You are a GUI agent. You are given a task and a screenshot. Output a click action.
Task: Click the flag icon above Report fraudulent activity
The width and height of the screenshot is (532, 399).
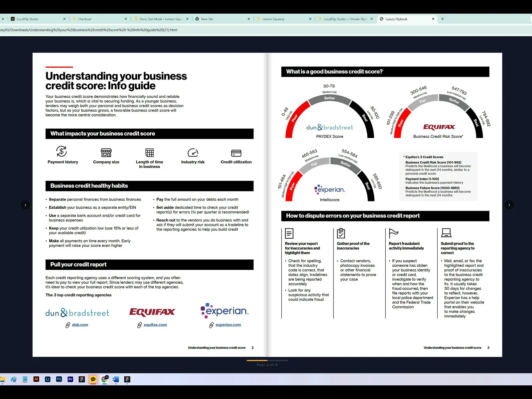[394, 233]
